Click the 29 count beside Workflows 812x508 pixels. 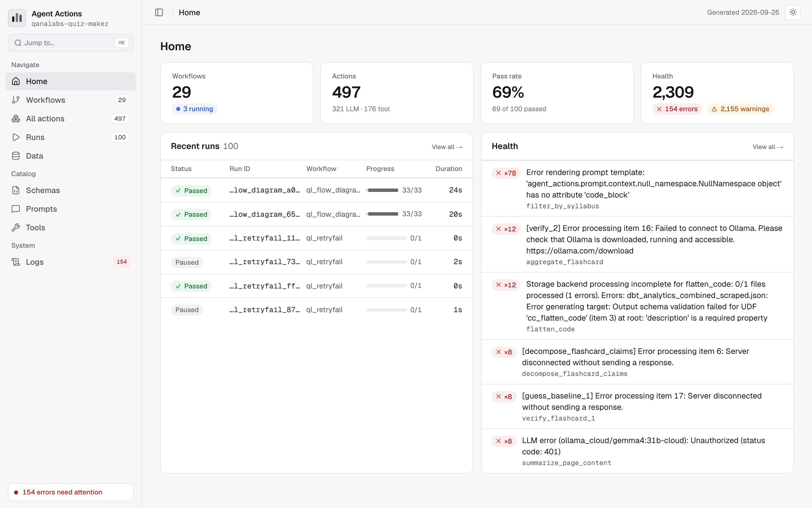122,100
